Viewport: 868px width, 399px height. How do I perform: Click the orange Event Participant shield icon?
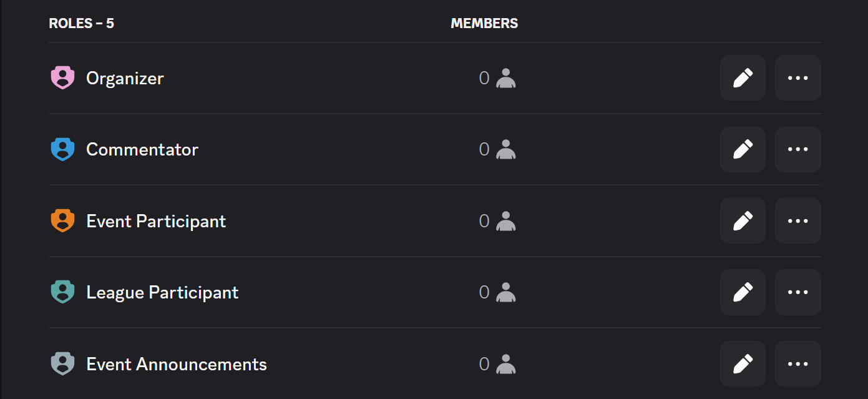[62, 221]
